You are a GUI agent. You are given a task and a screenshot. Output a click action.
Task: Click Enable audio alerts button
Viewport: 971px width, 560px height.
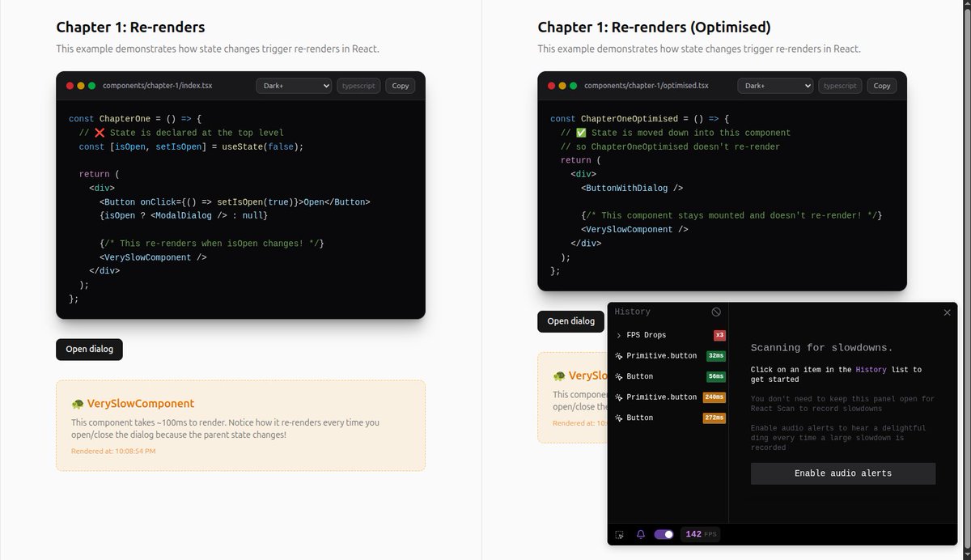843,473
